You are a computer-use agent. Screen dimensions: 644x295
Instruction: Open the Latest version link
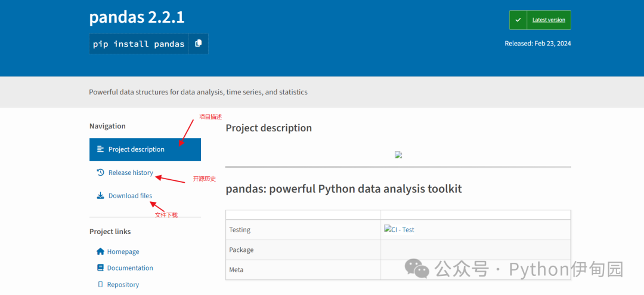pyautogui.click(x=549, y=20)
